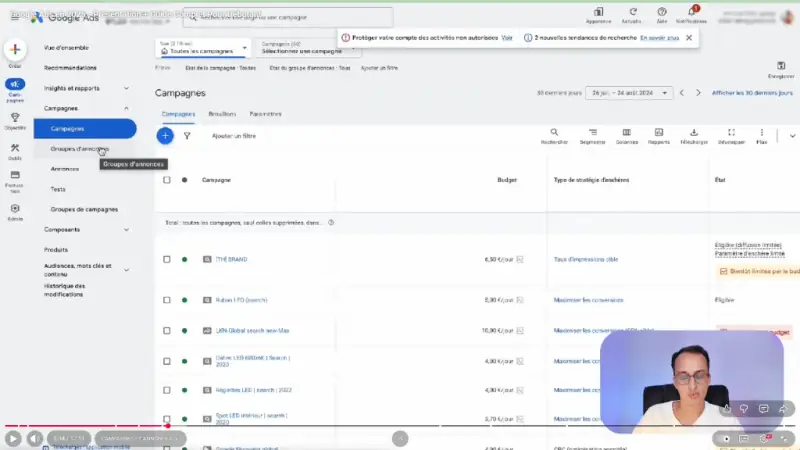
Task: Open Objectifs trophy icon in left rail
Action: 15,118
